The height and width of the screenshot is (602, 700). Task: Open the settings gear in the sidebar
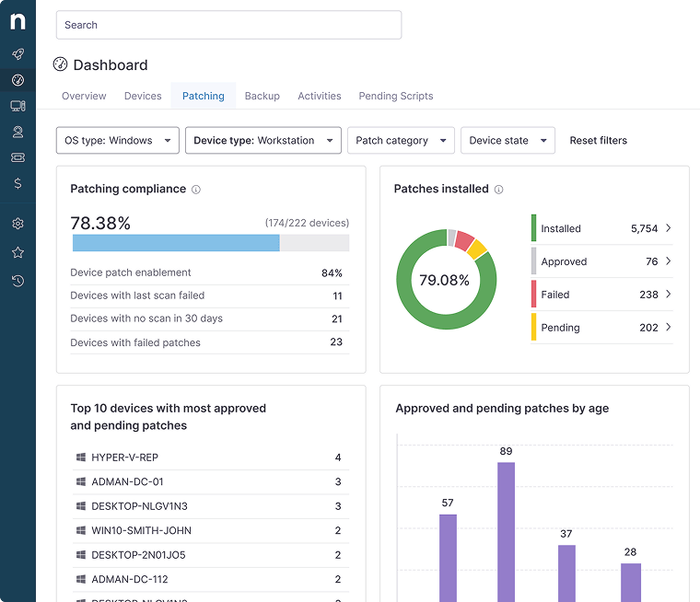click(17, 224)
